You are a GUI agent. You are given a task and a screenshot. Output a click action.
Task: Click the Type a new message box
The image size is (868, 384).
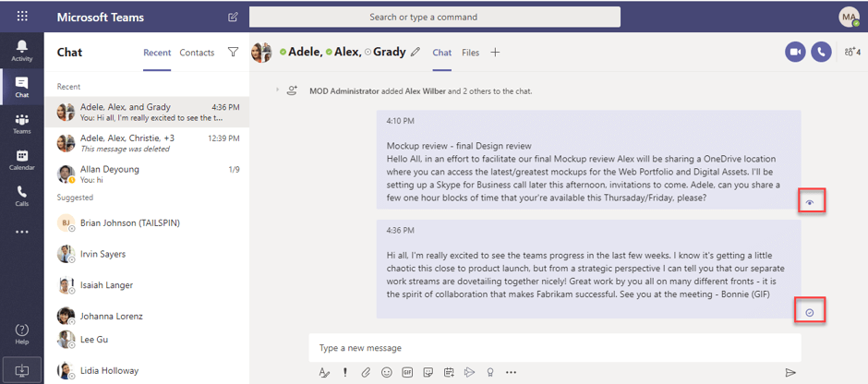tap(554, 348)
